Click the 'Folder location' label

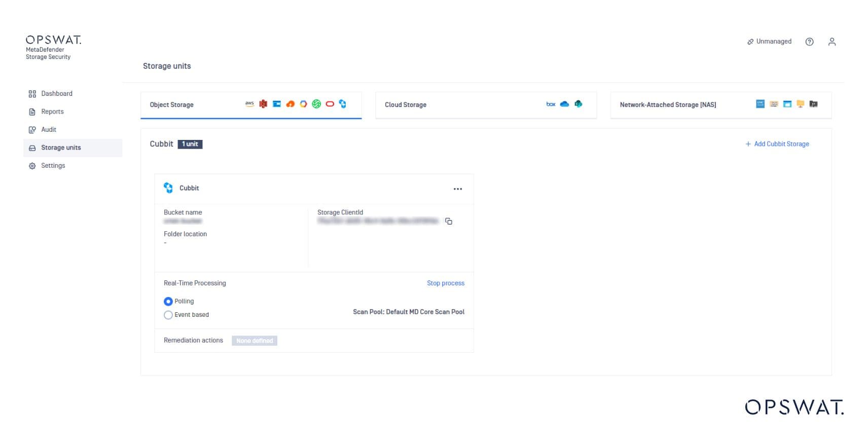185,234
